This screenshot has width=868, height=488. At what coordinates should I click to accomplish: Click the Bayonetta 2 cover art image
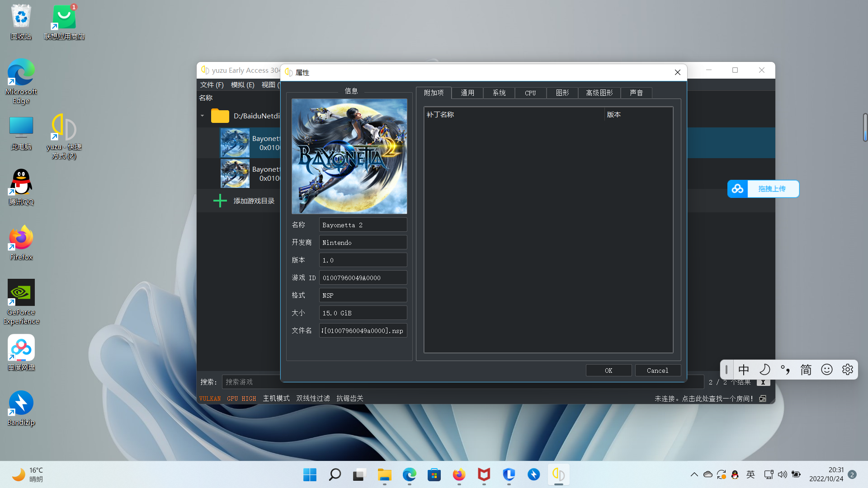pyautogui.click(x=349, y=156)
